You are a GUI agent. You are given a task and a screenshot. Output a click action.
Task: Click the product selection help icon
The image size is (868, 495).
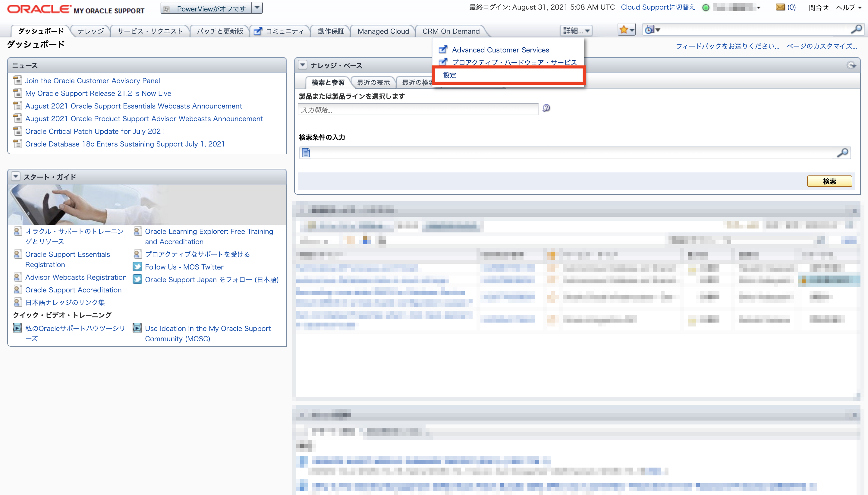546,108
